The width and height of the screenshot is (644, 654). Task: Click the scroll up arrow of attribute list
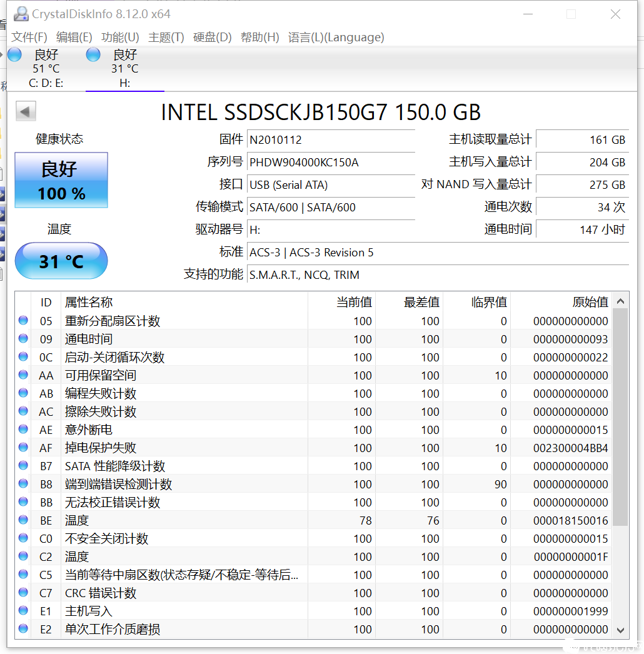[621, 301]
